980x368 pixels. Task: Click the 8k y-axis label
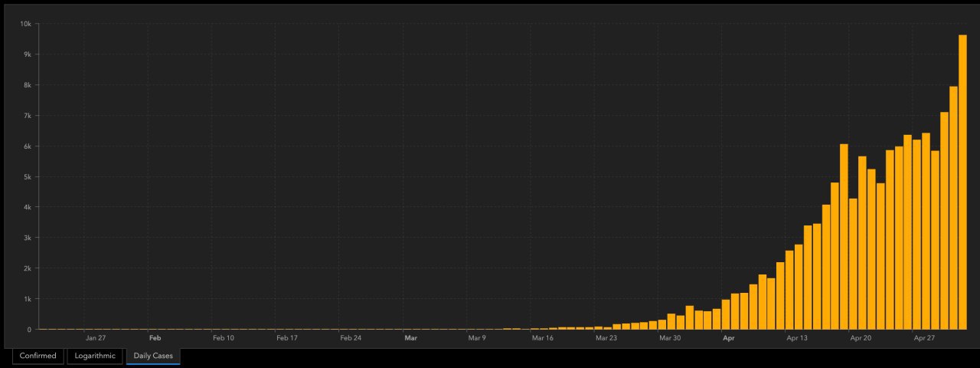(x=27, y=85)
